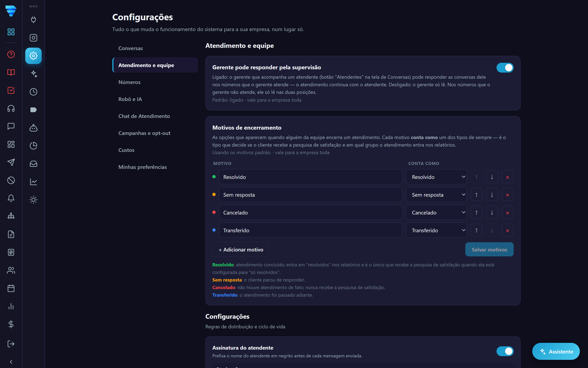Open the headset support icon
The width and height of the screenshot is (588, 368).
pyautogui.click(x=11, y=108)
